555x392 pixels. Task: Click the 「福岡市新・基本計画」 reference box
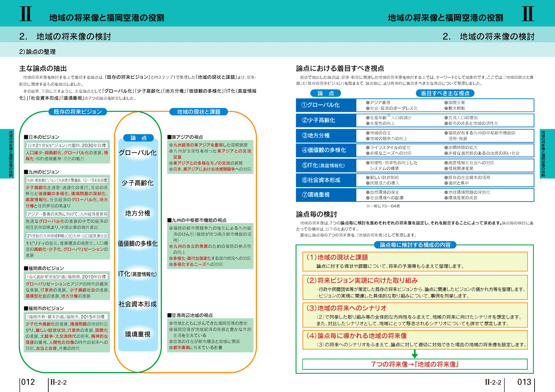67,317
